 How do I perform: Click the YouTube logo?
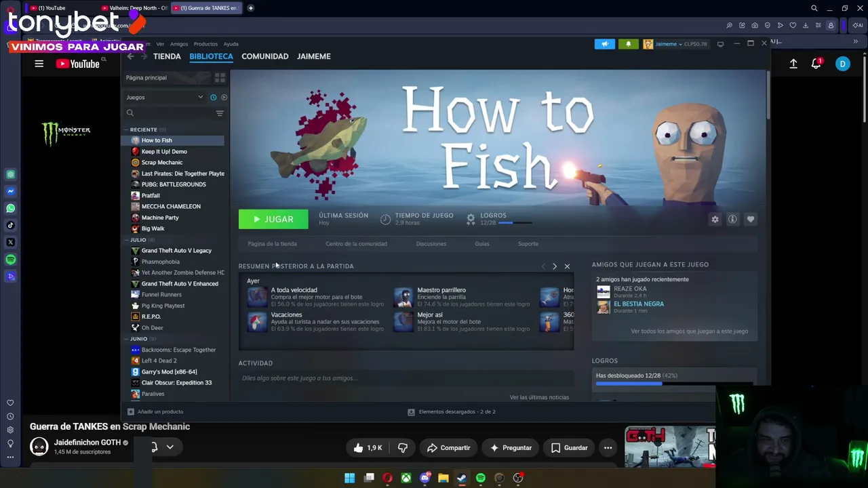point(77,64)
